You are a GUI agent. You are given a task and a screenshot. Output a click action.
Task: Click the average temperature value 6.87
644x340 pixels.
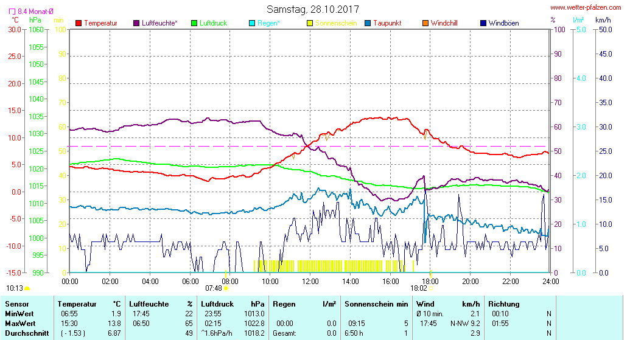[114, 333]
